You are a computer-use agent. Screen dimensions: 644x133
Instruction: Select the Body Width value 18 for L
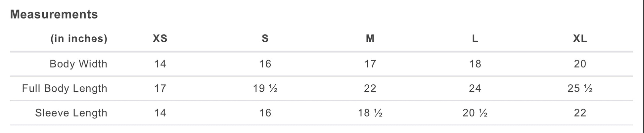click(475, 64)
